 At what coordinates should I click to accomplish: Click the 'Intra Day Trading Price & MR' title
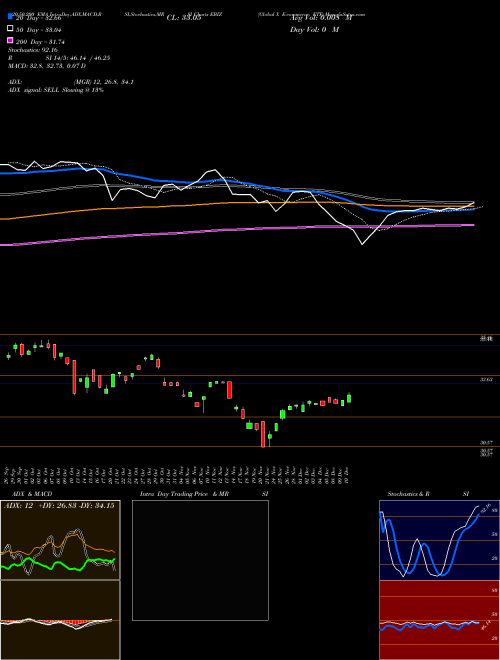point(184,494)
